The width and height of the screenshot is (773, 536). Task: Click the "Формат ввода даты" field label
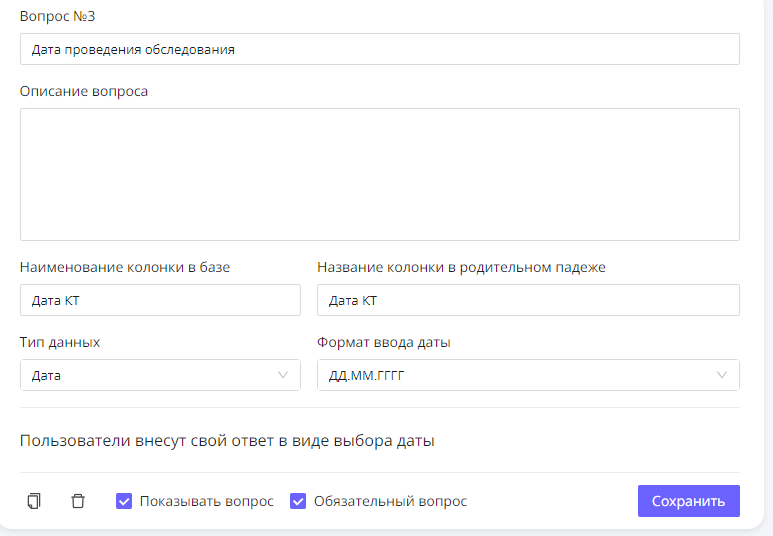384,342
